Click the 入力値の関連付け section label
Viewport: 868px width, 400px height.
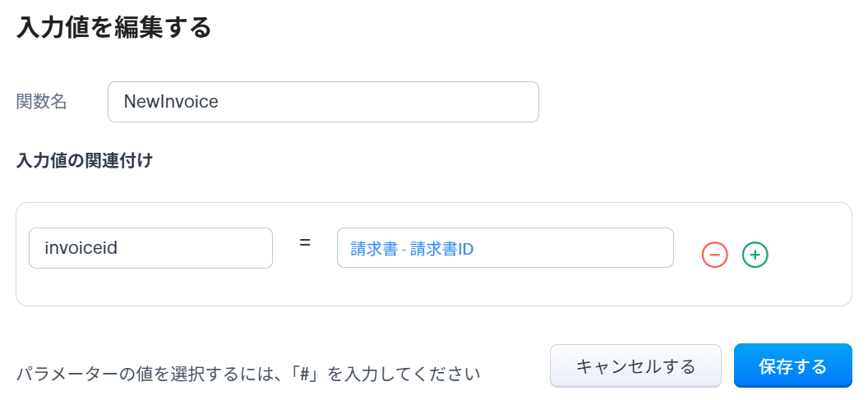85,161
